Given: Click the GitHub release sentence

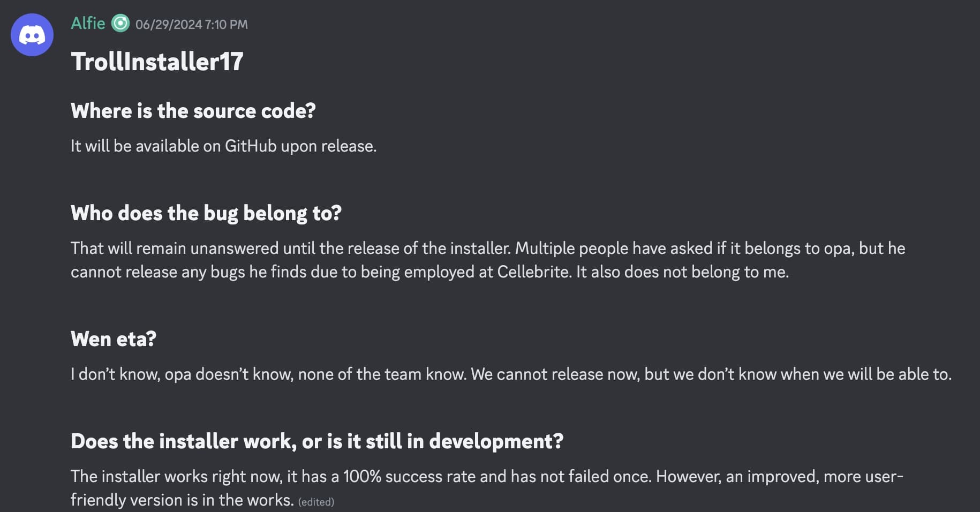Looking at the screenshot, I should click(224, 145).
